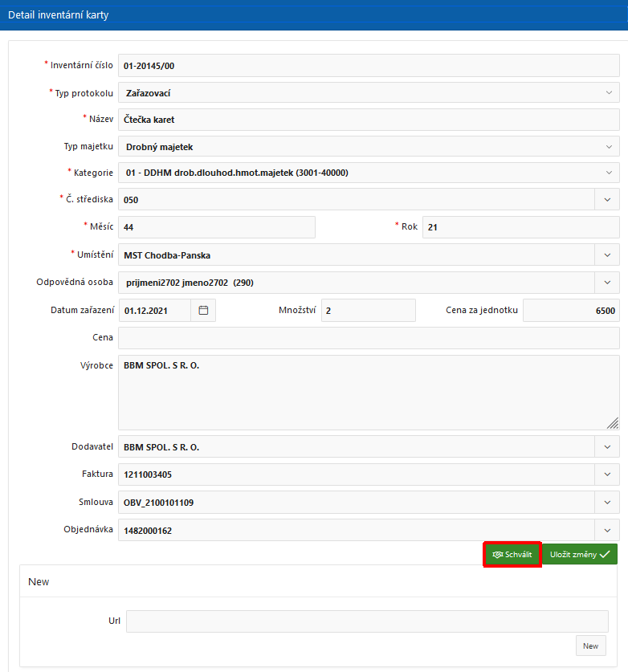628x672 pixels.
Task: Click inside the Výrobce text area
Action: pos(369,392)
